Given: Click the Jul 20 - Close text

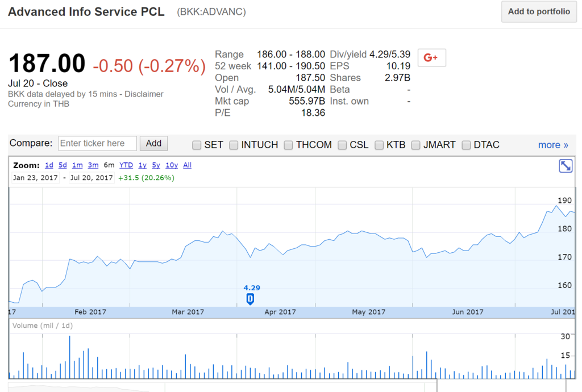Looking at the screenshot, I should click(x=38, y=84).
